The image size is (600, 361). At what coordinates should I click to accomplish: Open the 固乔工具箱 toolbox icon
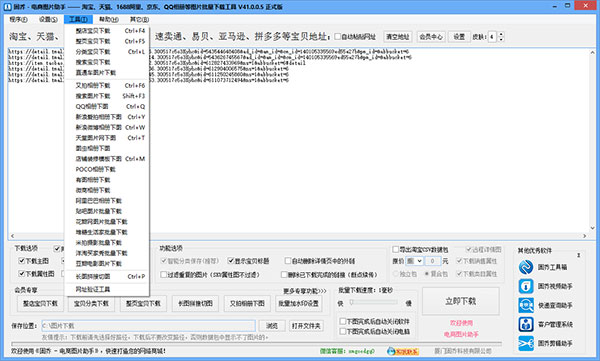tap(526, 267)
